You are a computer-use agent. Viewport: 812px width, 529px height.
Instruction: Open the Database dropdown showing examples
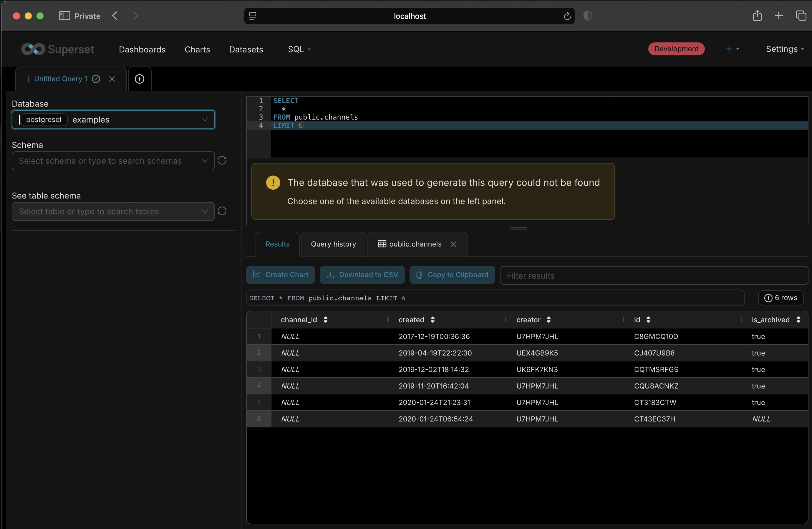click(113, 120)
